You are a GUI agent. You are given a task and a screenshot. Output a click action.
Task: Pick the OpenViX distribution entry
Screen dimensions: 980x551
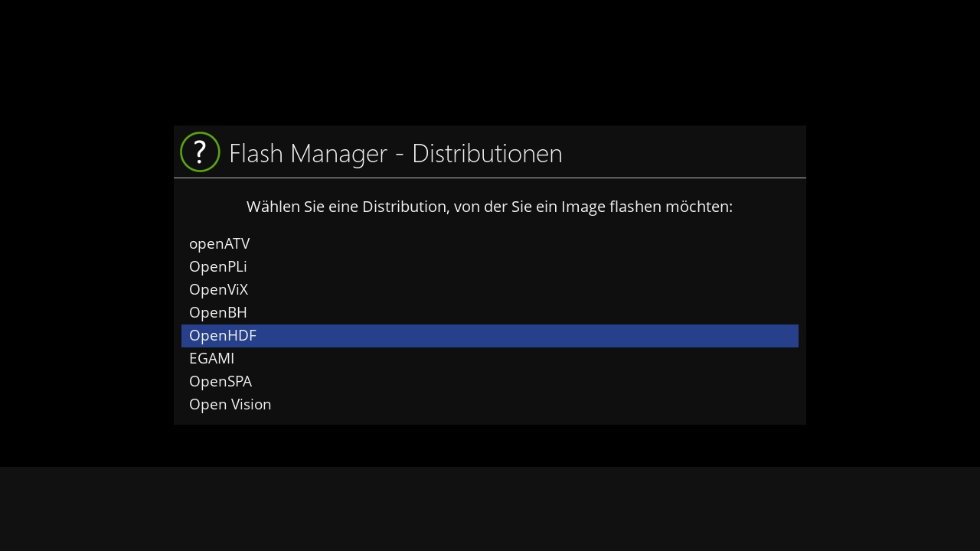pos(219,290)
